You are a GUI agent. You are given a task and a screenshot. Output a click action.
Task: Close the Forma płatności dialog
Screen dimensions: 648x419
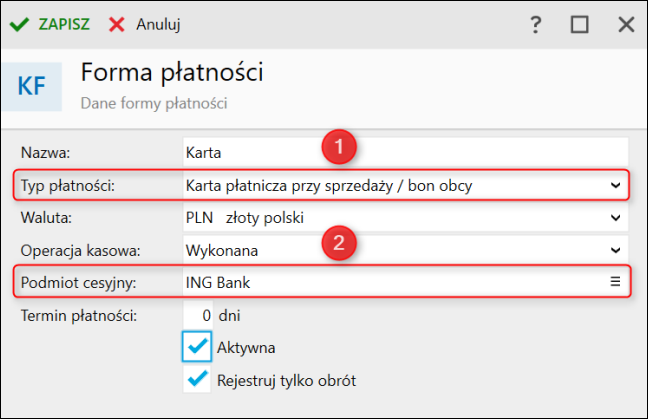point(626,24)
